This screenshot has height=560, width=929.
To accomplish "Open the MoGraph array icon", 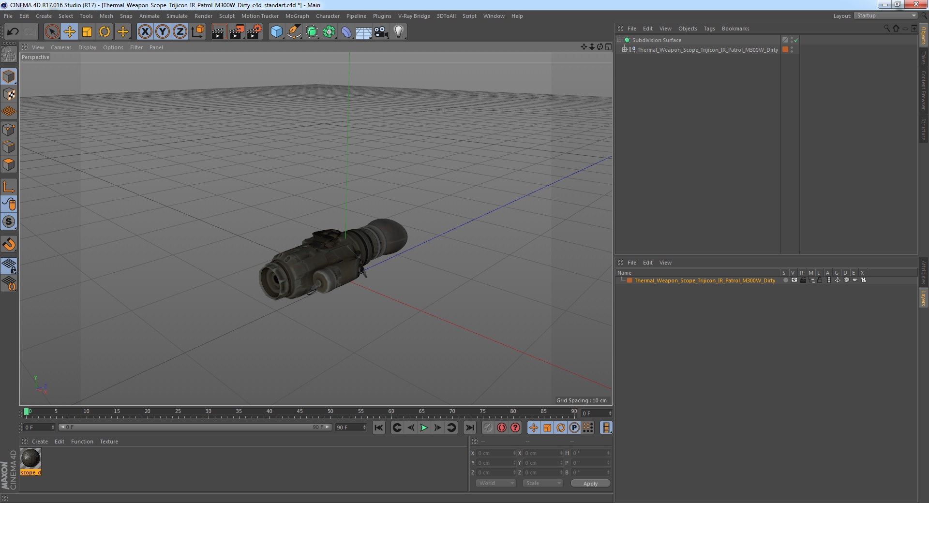I will point(329,32).
